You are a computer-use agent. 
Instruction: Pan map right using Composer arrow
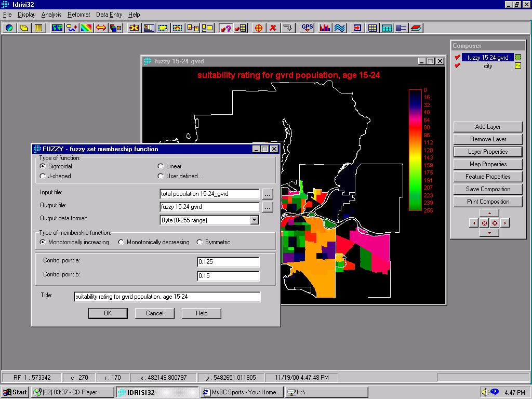click(505, 223)
